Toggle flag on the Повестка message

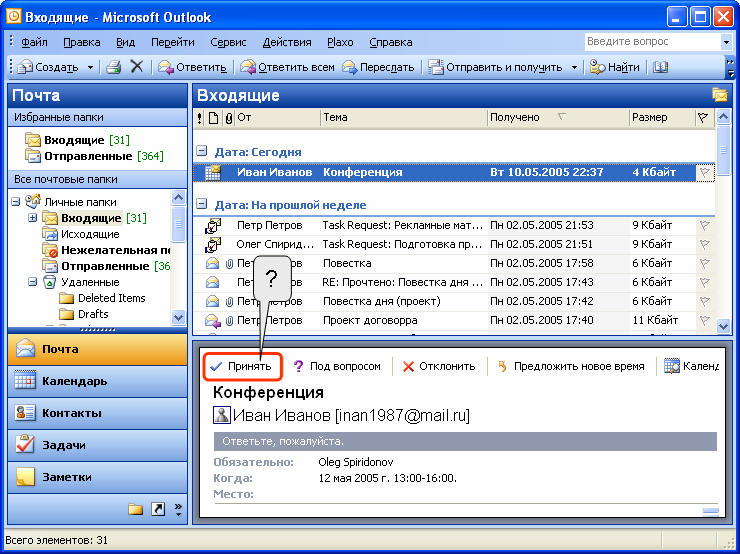point(705,264)
